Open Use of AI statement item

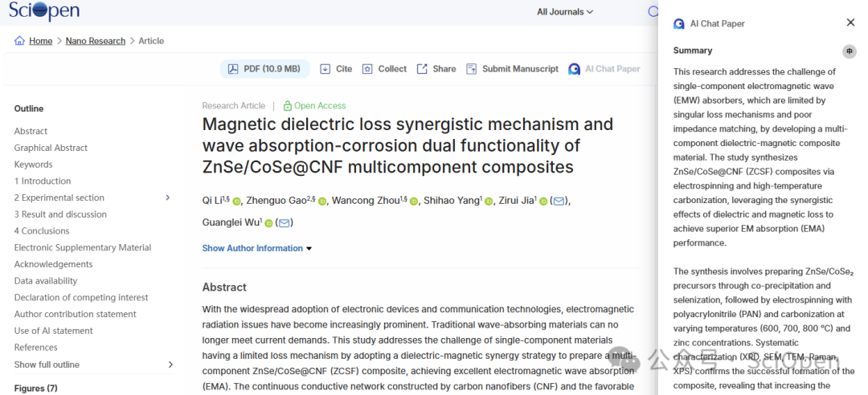click(x=54, y=330)
